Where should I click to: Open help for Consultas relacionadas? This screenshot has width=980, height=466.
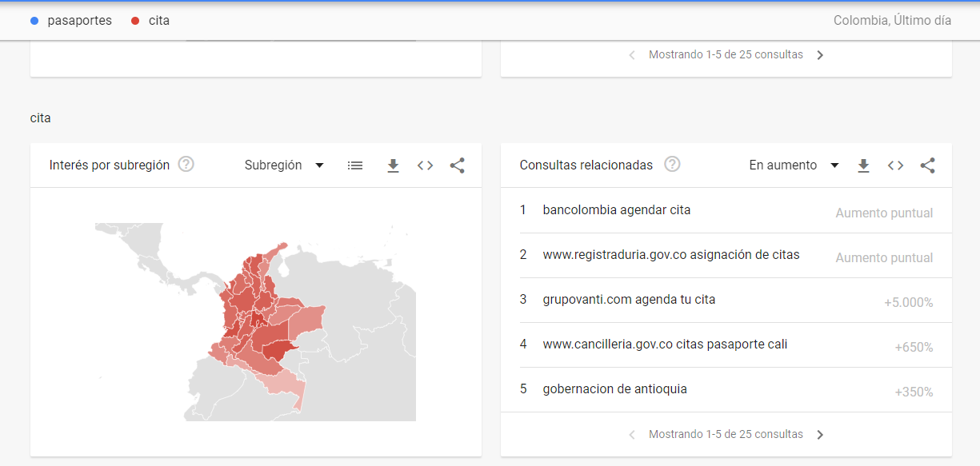[673, 165]
